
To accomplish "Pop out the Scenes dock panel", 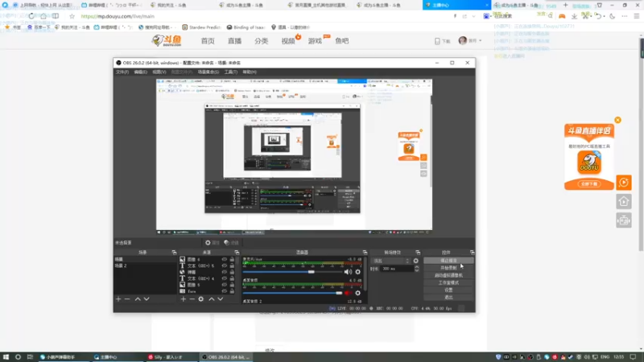I will [174, 253].
